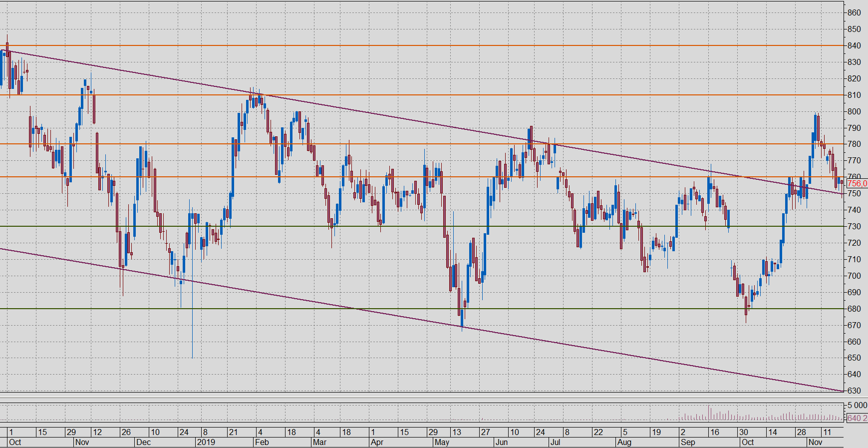Screen dimensions: 868x448
Task: Select the orange horizontal line at 840
Action: [x=422, y=45]
